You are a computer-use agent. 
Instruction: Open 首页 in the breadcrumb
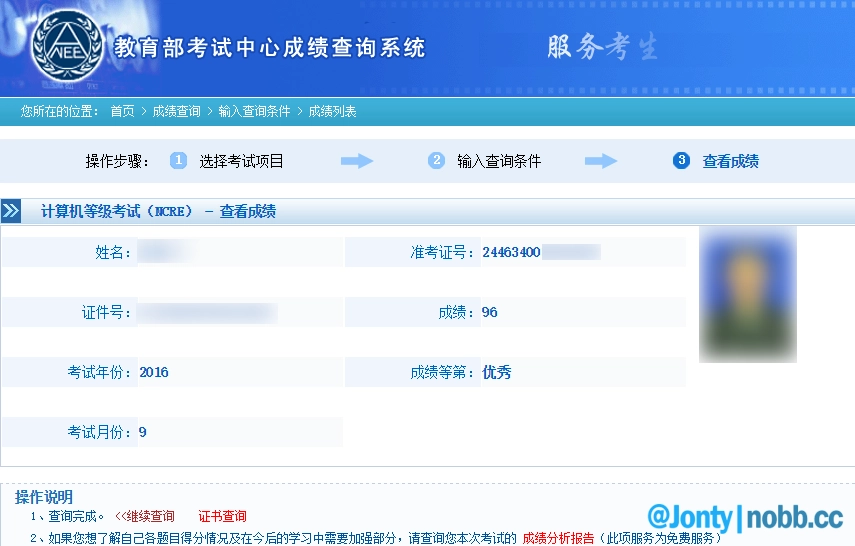tap(122, 112)
